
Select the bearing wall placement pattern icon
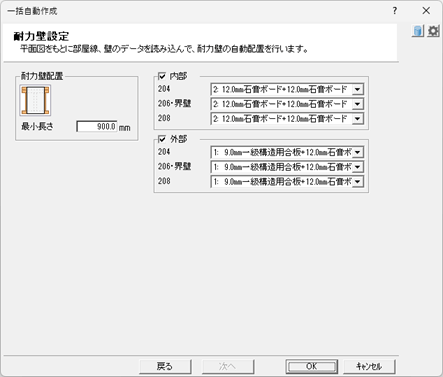35,100
